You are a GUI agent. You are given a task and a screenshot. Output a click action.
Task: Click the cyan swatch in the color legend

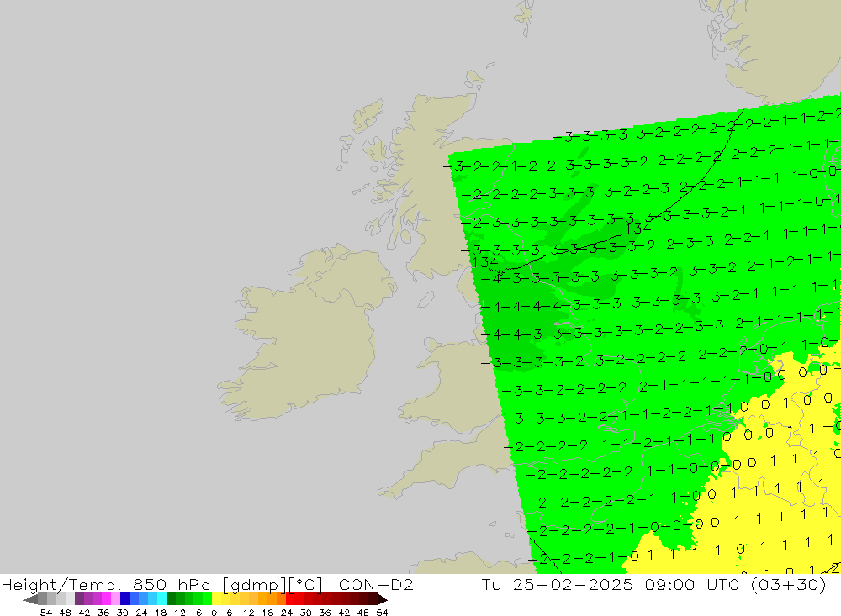point(161,599)
